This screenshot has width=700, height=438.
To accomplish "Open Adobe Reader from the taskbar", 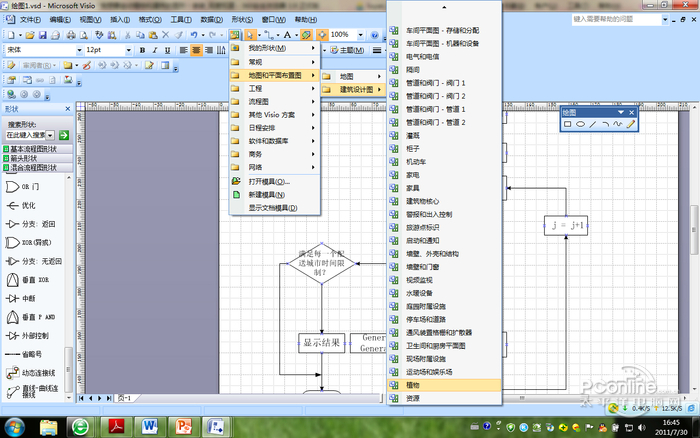I will (x=117, y=427).
